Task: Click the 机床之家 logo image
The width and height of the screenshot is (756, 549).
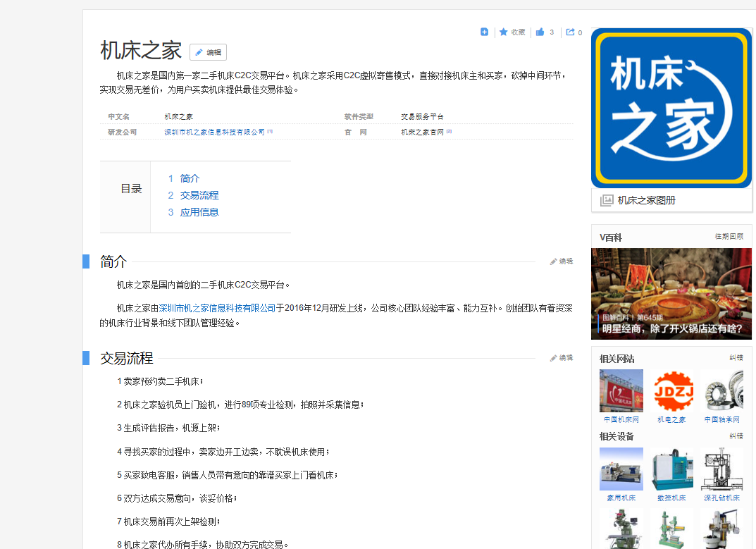Action: (671, 108)
